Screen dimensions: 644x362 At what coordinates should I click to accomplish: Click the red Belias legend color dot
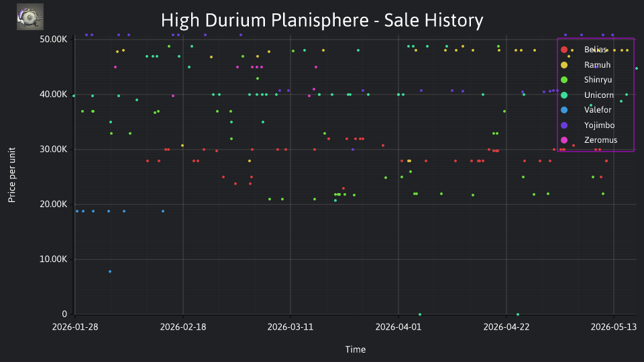[x=564, y=50]
